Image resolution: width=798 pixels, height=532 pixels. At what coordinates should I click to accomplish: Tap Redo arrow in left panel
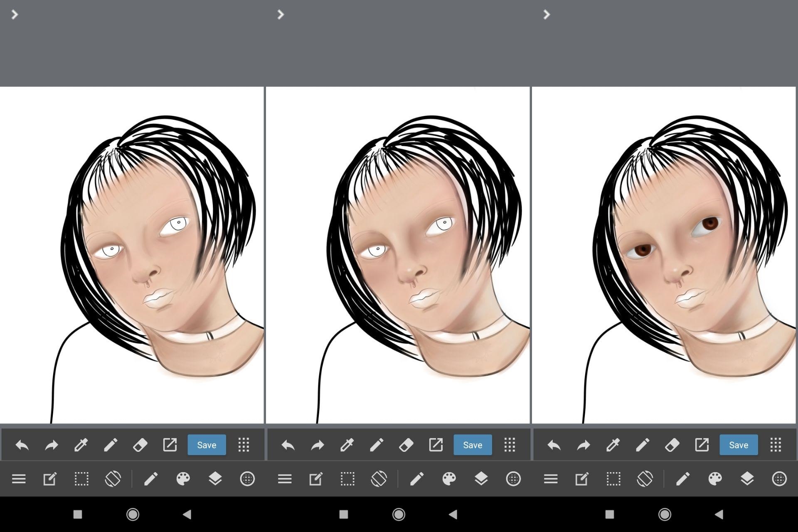click(x=52, y=445)
